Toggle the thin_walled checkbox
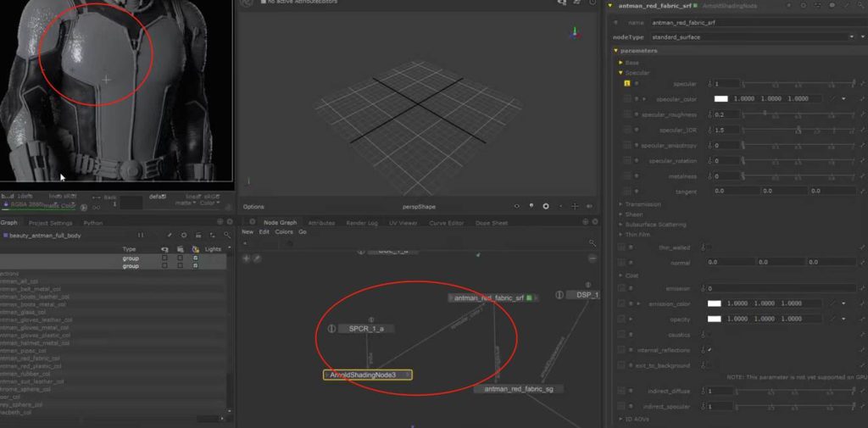 click(708, 247)
